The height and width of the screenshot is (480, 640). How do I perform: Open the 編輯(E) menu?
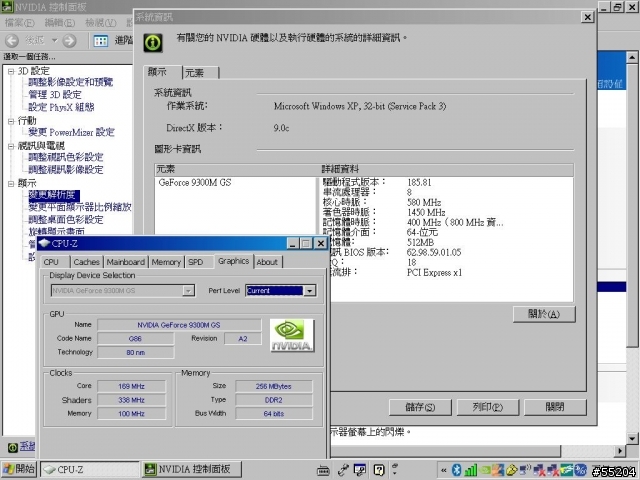click(60, 22)
